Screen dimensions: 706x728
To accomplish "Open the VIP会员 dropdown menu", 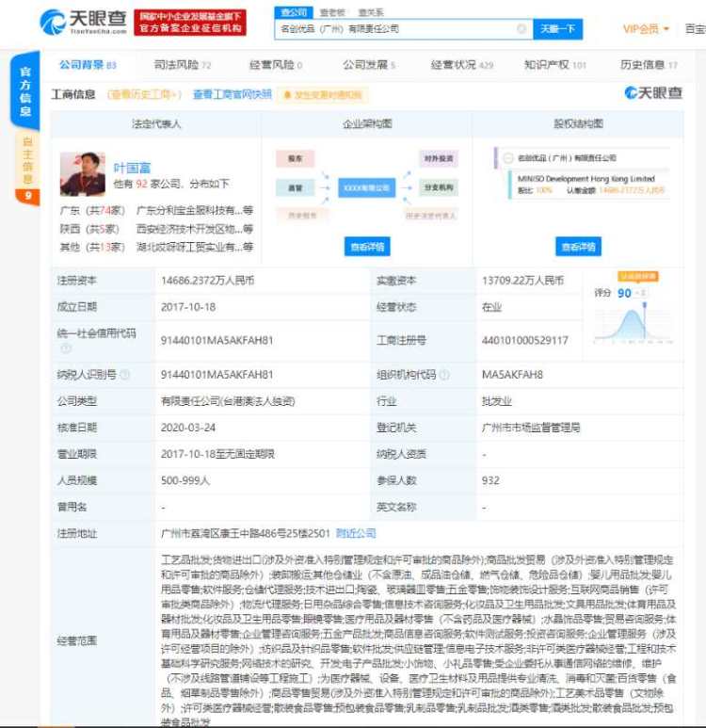I will [x=646, y=29].
